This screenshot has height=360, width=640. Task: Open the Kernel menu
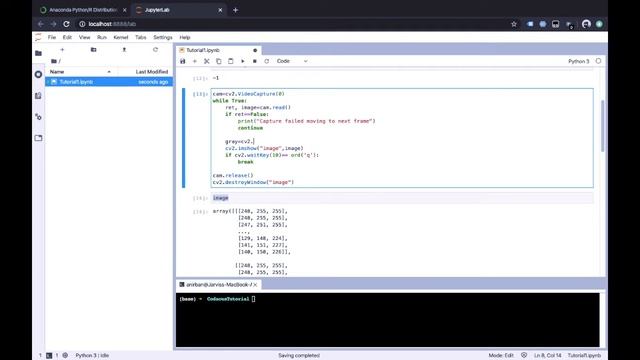[x=121, y=37]
